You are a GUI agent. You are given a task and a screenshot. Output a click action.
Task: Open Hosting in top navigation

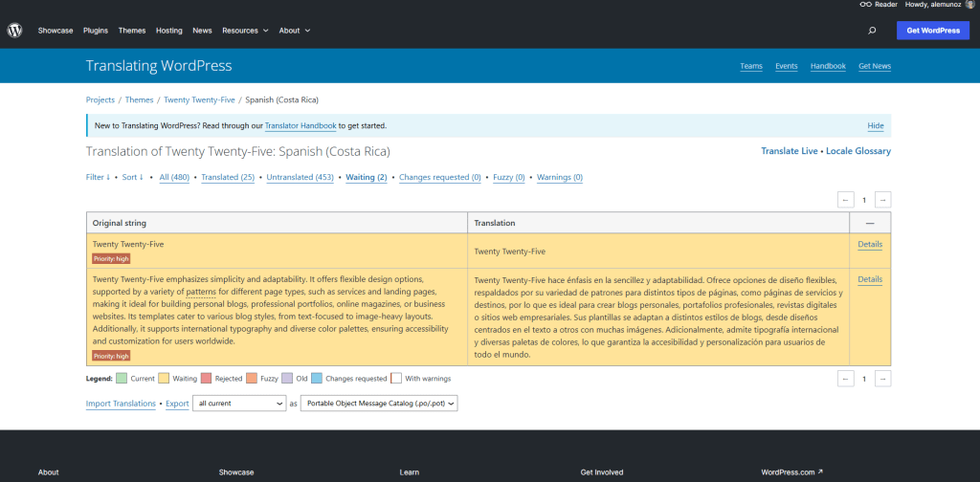point(168,31)
